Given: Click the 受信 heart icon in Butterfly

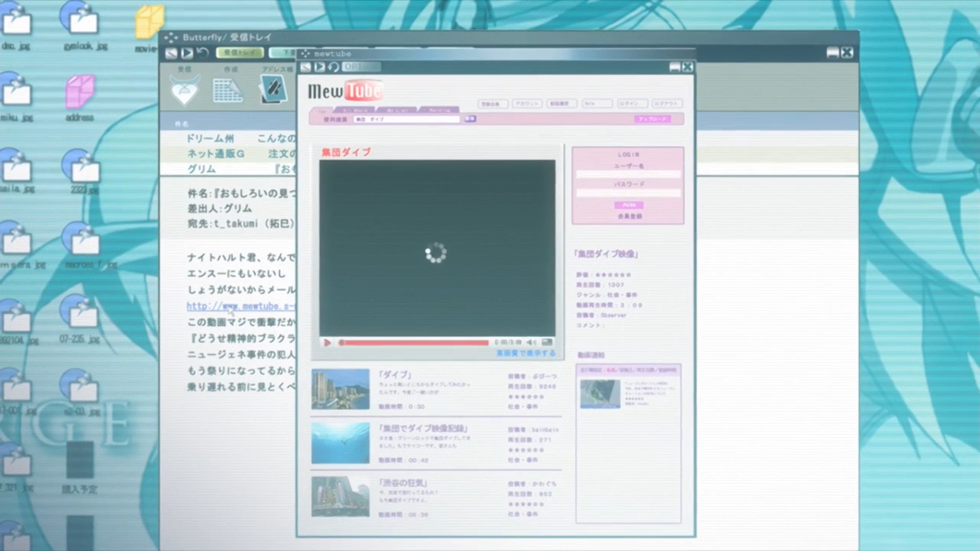Looking at the screenshot, I should [x=184, y=90].
